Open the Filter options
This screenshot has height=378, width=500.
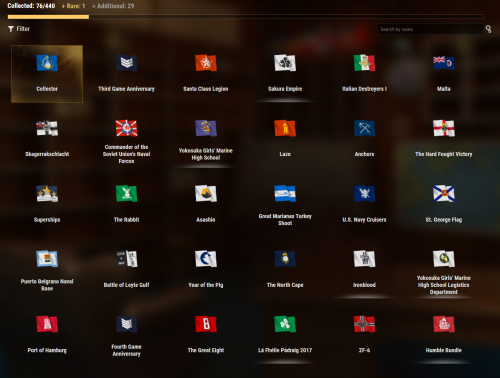tap(19, 29)
